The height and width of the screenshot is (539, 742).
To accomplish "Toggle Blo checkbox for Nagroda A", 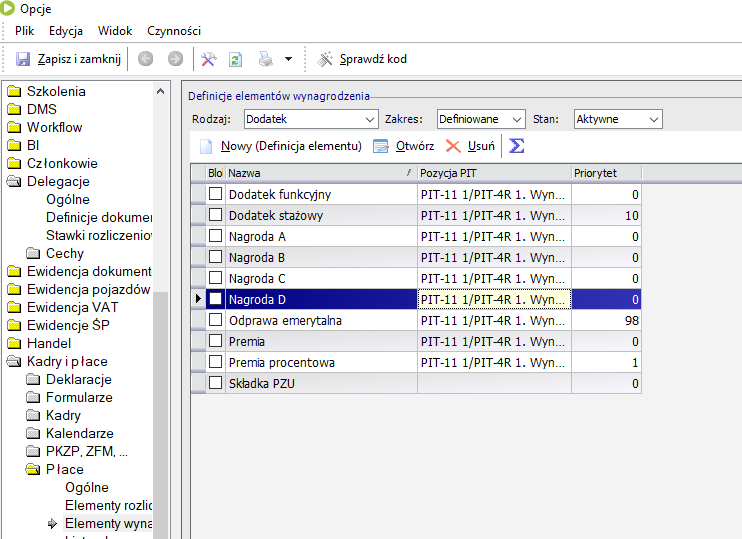I will pos(215,236).
